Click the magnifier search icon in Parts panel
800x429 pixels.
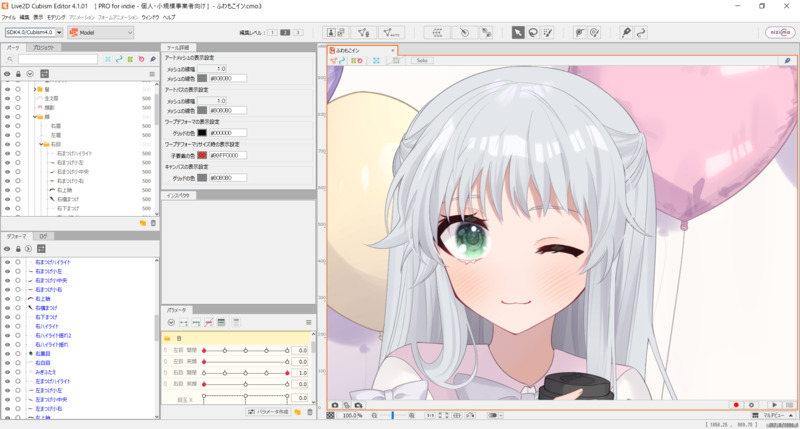click(x=10, y=59)
